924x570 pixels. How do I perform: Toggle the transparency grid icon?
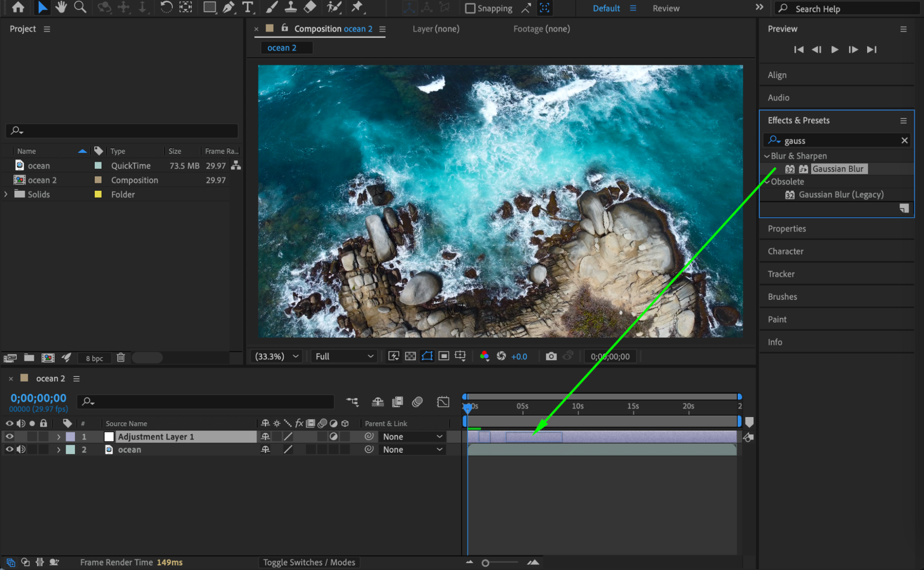[x=410, y=356]
